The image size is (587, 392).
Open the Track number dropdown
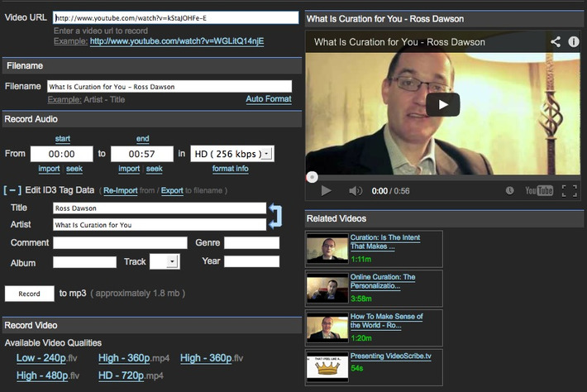pos(165,261)
